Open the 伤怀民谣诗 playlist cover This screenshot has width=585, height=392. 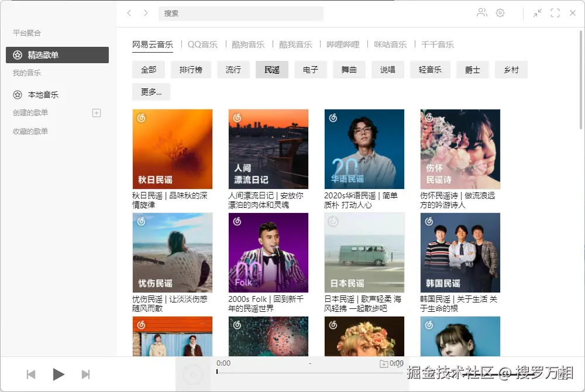(460, 149)
